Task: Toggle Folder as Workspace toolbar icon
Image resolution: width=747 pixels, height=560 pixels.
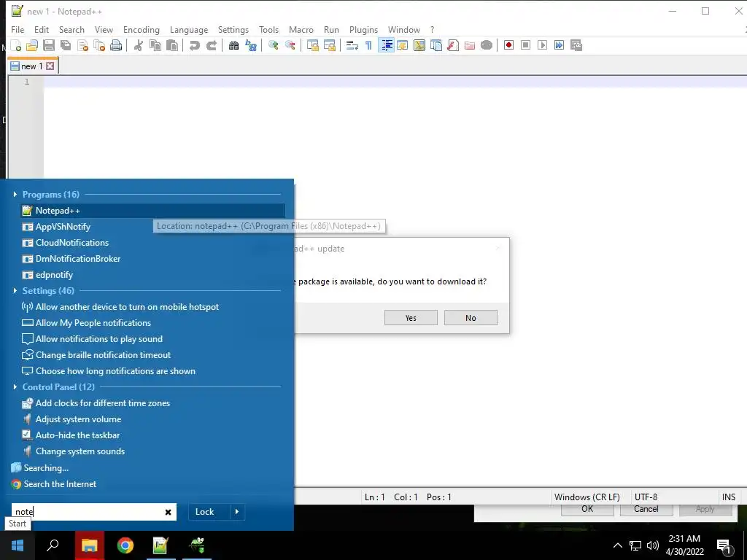Action: pyautogui.click(x=470, y=45)
